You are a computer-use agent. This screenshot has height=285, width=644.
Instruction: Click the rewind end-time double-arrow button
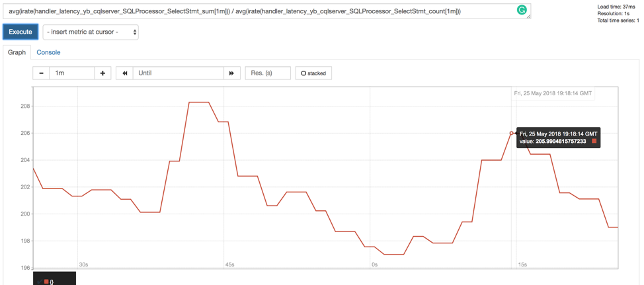[x=124, y=73]
